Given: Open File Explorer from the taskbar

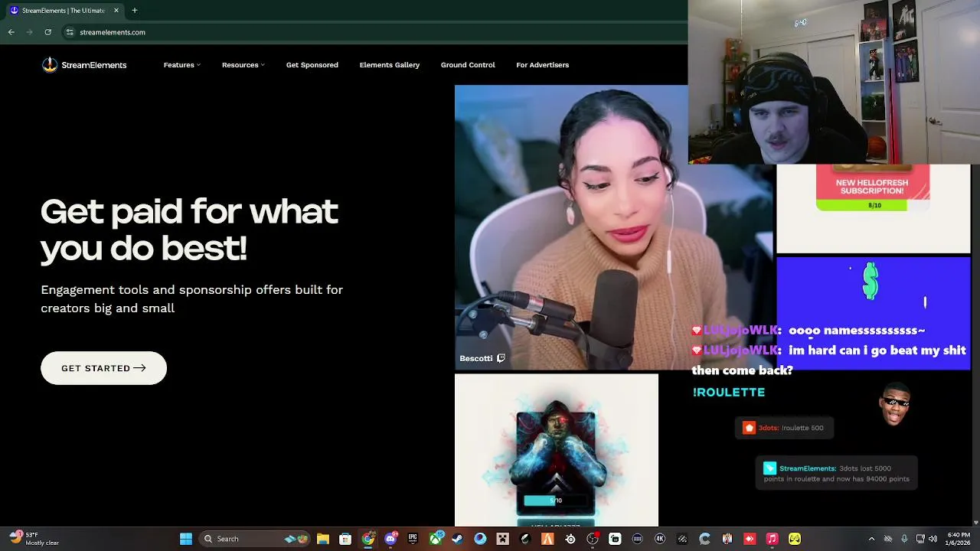Looking at the screenshot, I should click(x=322, y=539).
